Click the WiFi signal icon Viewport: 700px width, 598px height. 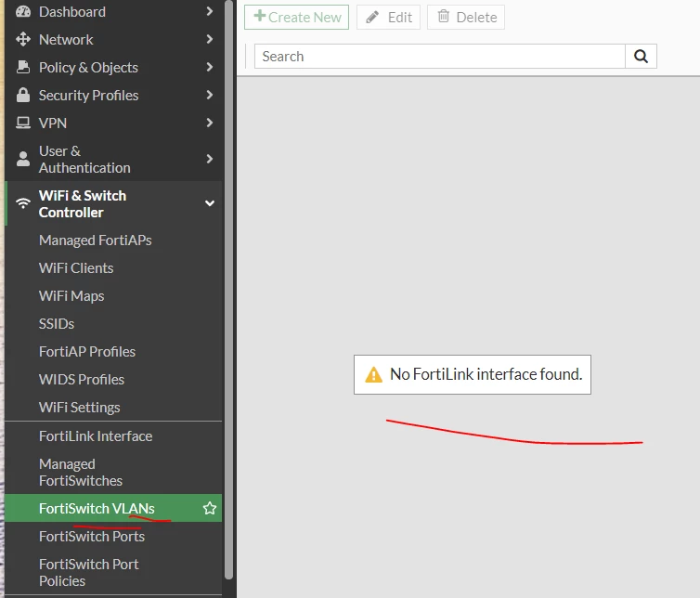23,203
